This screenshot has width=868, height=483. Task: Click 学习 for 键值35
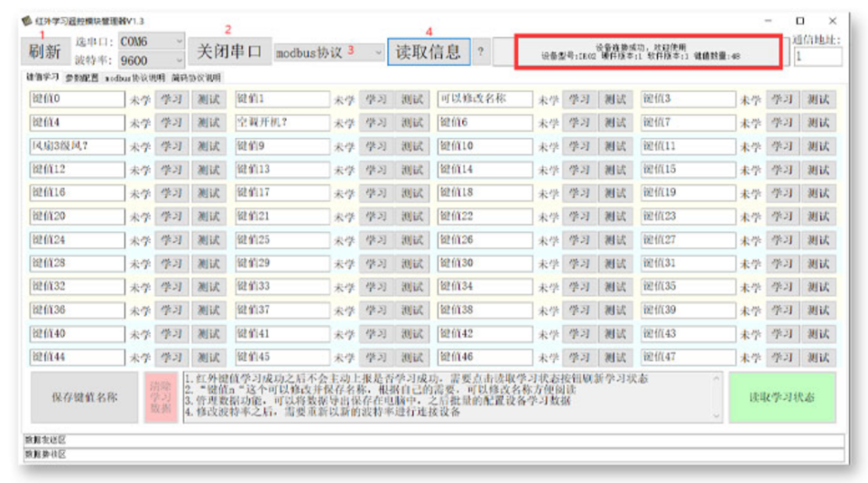782,287
